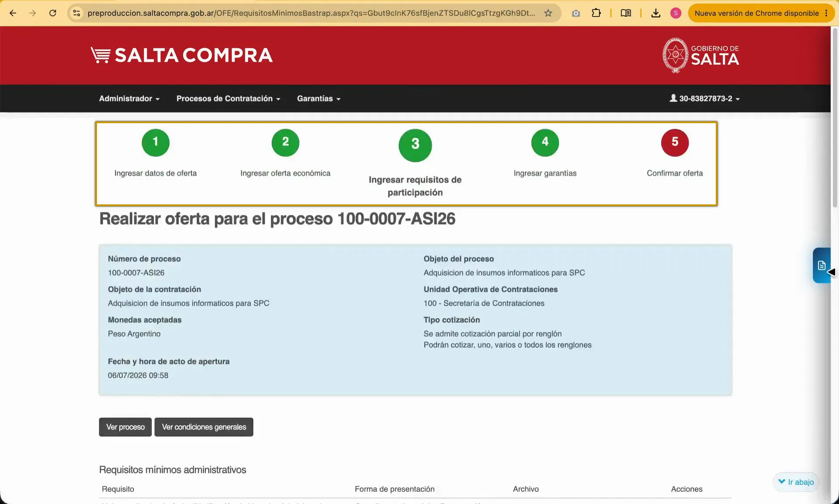Click Ver condiciones generales button

point(204,427)
